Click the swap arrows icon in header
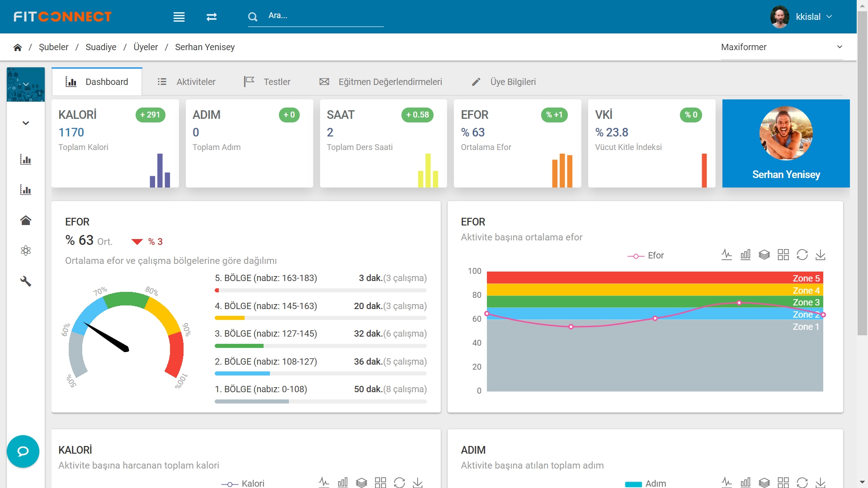 click(x=212, y=17)
